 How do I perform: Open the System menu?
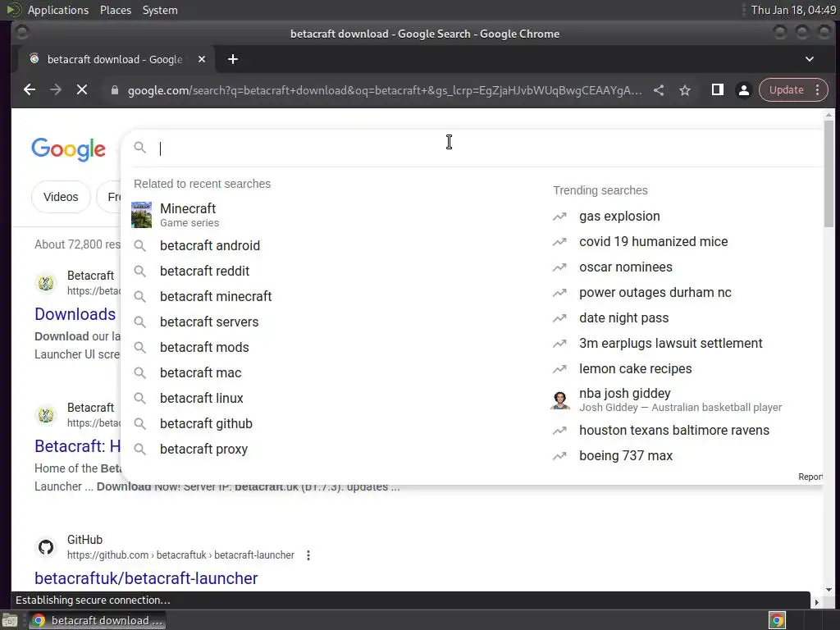160,10
